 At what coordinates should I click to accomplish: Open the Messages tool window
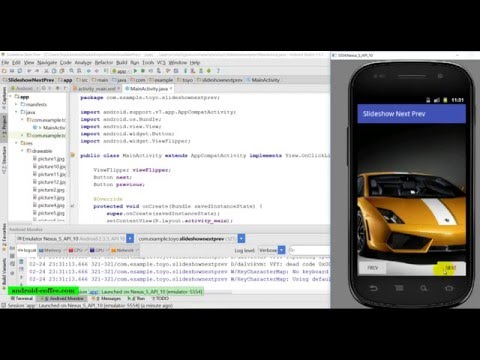coord(107,298)
